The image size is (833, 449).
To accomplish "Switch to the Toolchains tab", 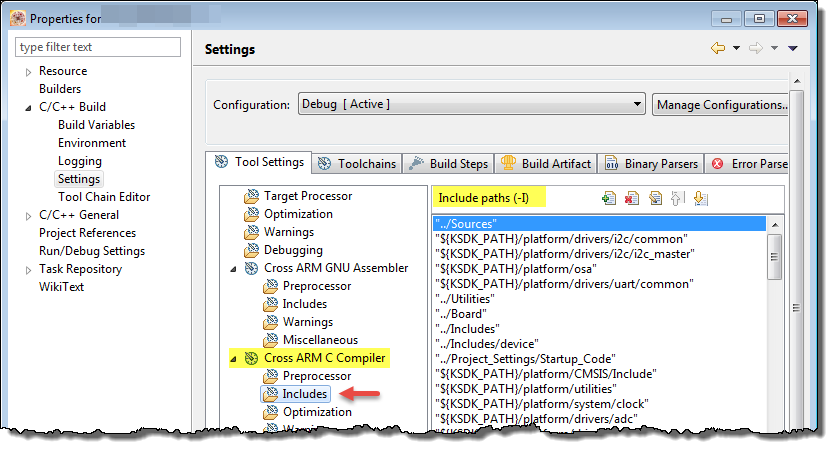I will coord(357,164).
